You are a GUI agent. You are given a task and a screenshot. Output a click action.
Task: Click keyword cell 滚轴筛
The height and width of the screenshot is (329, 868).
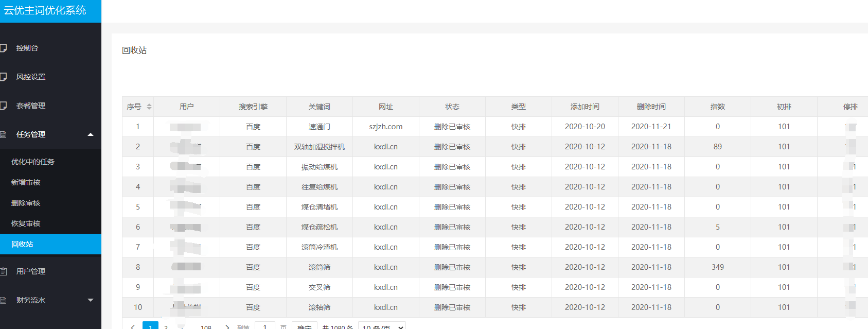coord(320,307)
